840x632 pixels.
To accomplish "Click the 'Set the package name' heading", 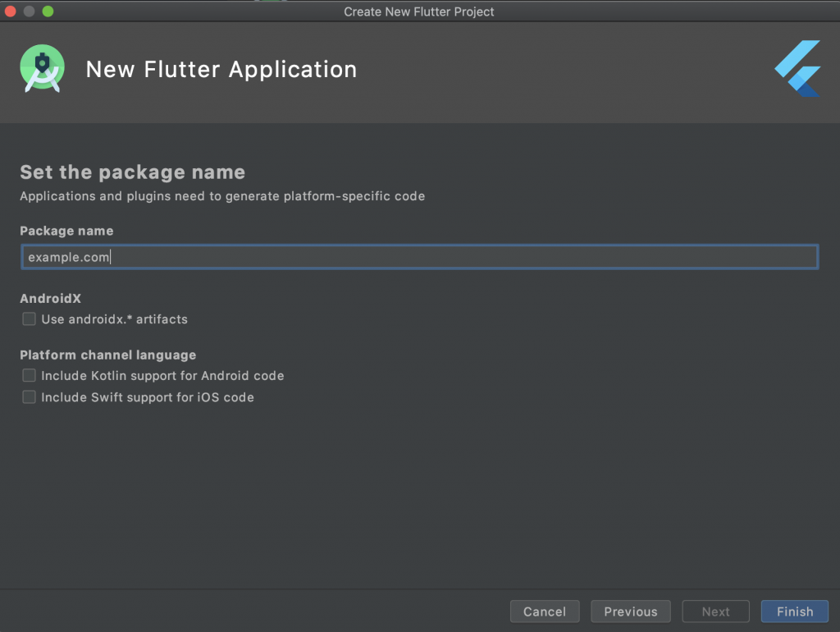I will 132,172.
